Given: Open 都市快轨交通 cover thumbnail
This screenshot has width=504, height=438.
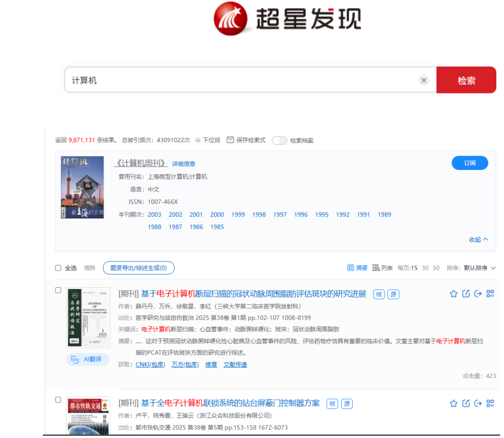Looking at the screenshot, I should point(88,416).
